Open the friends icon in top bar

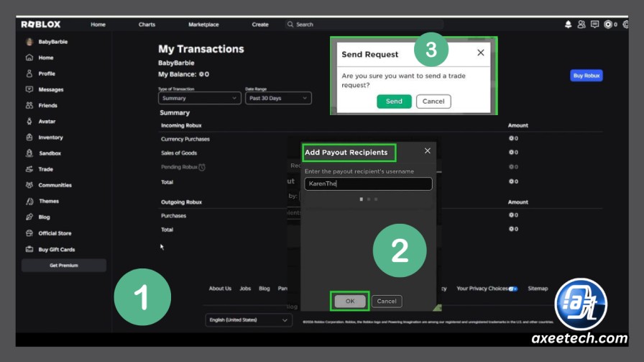tap(581, 24)
